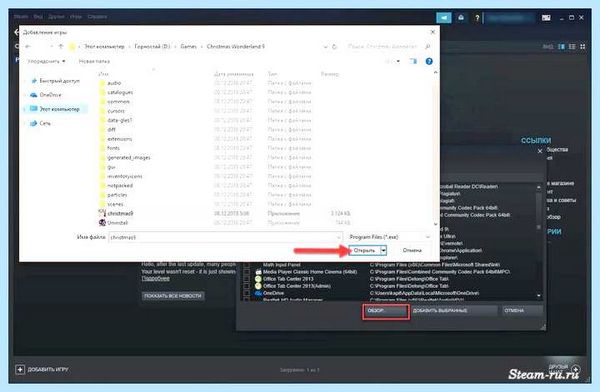Open Steam notifications envelope icon
The width and height of the screenshot is (600, 392).
click(x=461, y=18)
